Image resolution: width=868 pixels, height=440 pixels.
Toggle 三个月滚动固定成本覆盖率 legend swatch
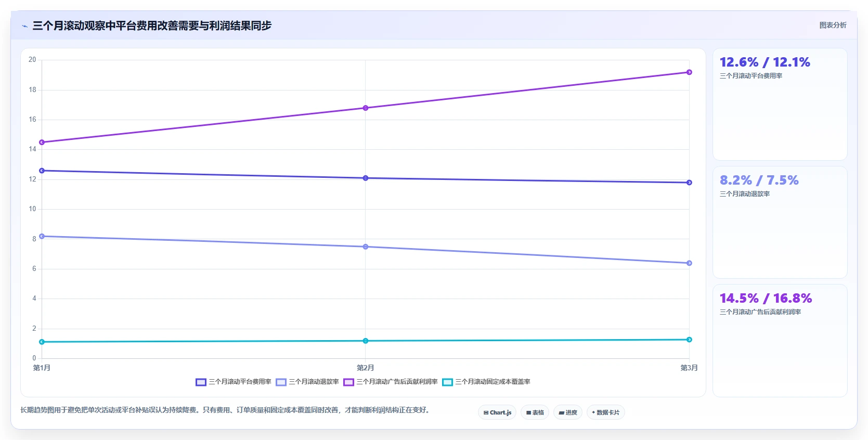447,382
